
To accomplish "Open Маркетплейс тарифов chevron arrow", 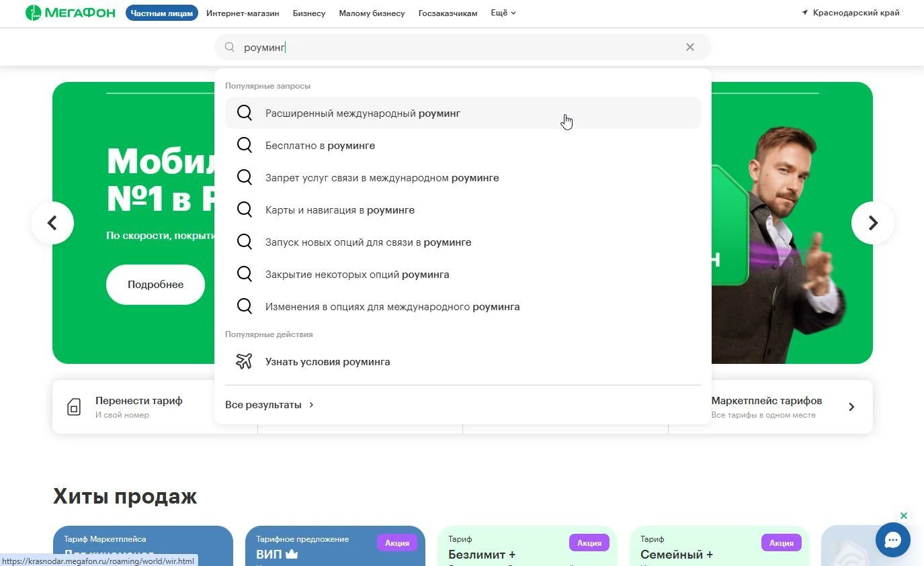I will click(x=851, y=407).
